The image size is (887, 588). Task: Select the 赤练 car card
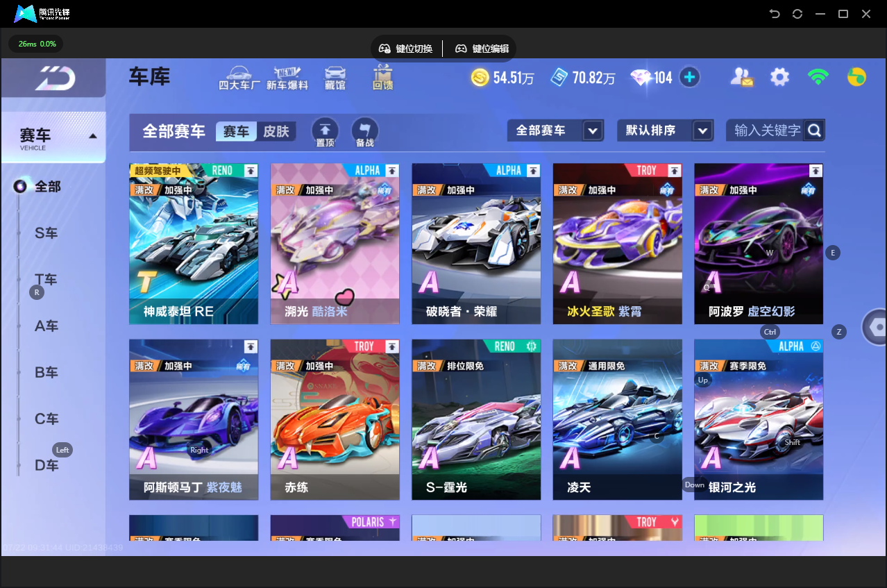point(335,419)
